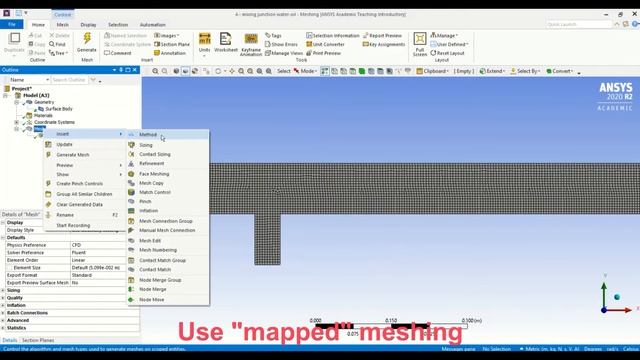Click the Coordinate System ribbon item
Screen dimensions: 640x360
pos(127,44)
